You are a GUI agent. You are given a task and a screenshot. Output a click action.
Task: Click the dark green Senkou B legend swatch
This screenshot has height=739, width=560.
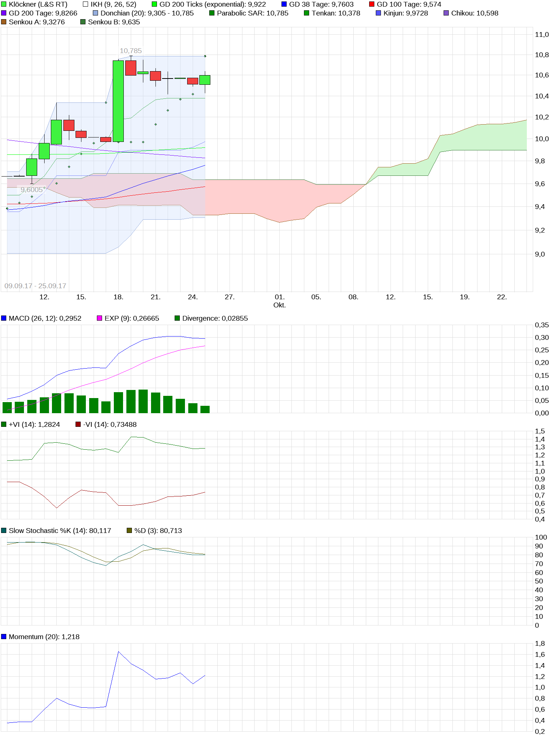(x=83, y=22)
